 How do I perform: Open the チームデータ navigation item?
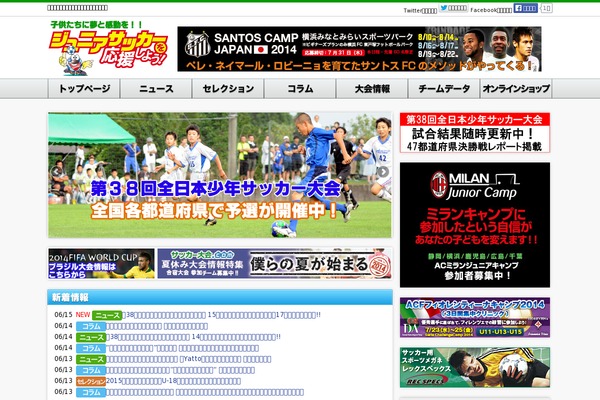point(444,89)
